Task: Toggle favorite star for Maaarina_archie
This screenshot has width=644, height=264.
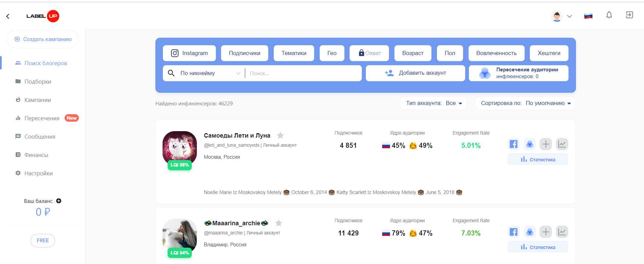Action: (x=278, y=223)
